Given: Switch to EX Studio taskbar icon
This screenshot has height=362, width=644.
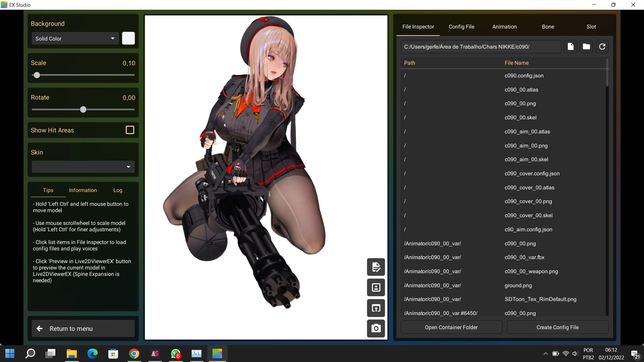Looking at the screenshot, I should pyautogui.click(x=217, y=354).
